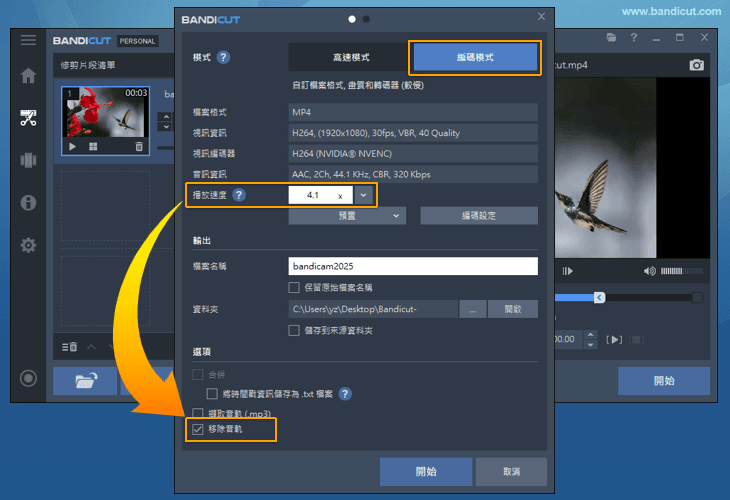Open help for 模式
This screenshot has width=730, height=500.
pyautogui.click(x=223, y=57)
